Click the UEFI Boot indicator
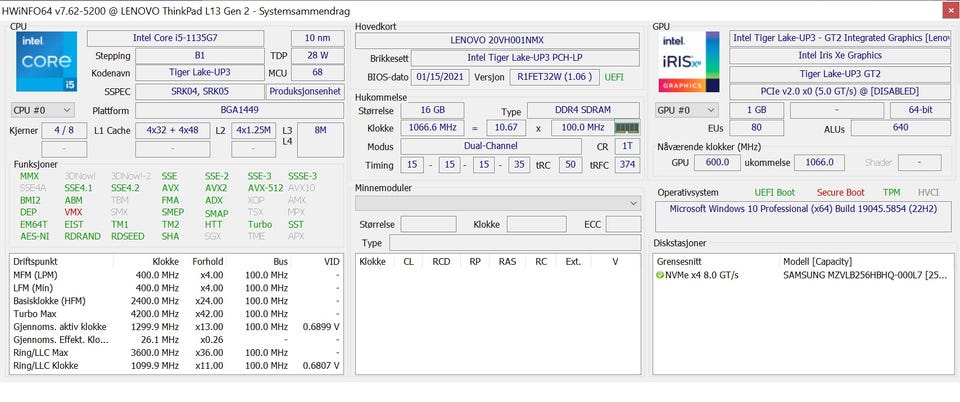 [775, 192]
